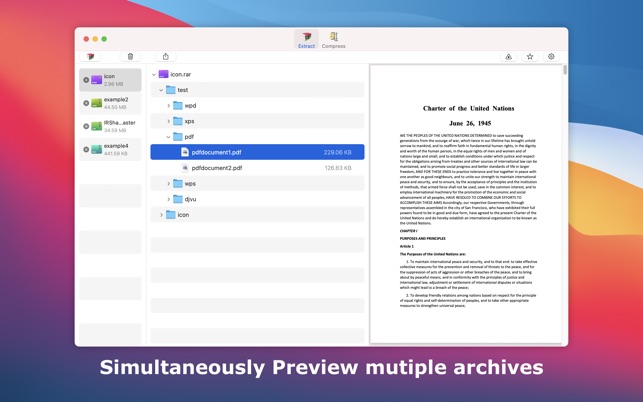Click the icon.rar label
Screen dimensions: 643x402
pos(181,74)
